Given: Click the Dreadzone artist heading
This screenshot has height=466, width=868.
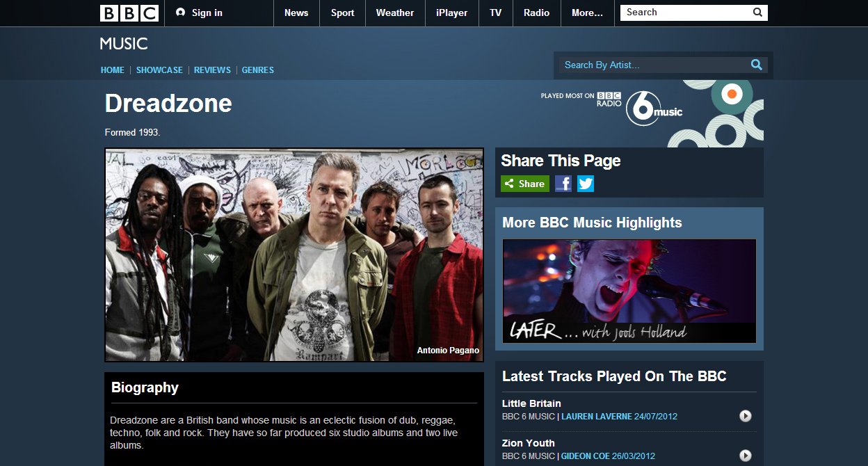Looking at the screenshot, I should [168, 103].
